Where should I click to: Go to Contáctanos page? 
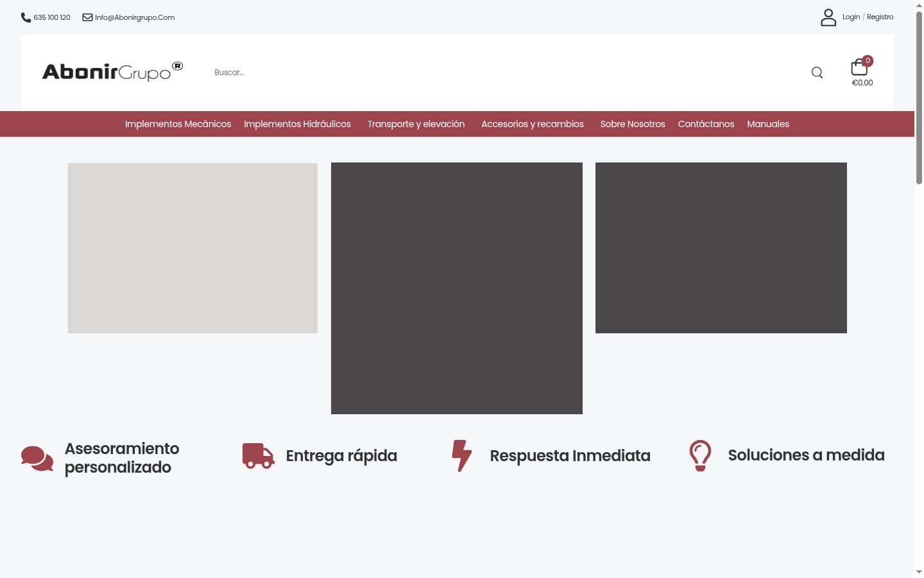click(x=706, y=124)
